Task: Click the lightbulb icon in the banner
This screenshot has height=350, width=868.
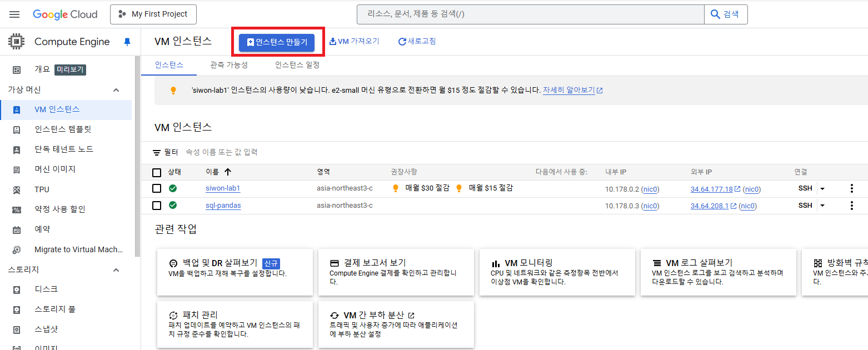Action: tap(173, 90)
